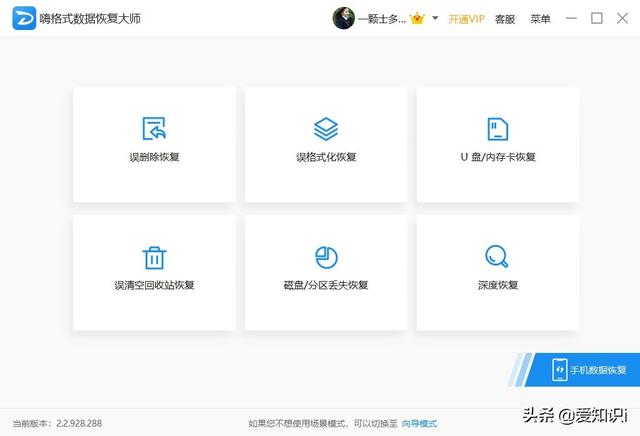Image resolution: width=640 pixels, height=436 pixels.
Task: Click the 开通VIP link
Action: click(466, 18)
